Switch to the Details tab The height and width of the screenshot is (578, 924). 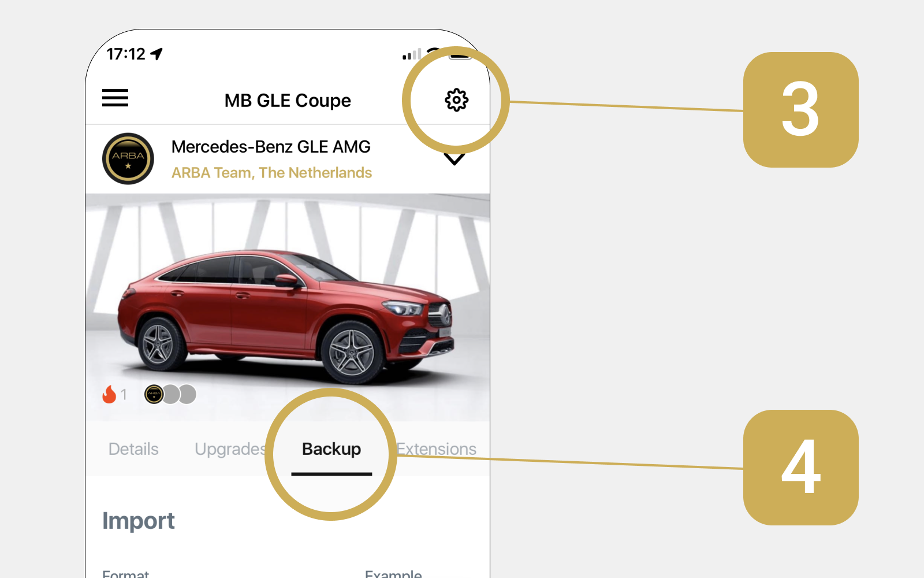[x=133, y=449]
